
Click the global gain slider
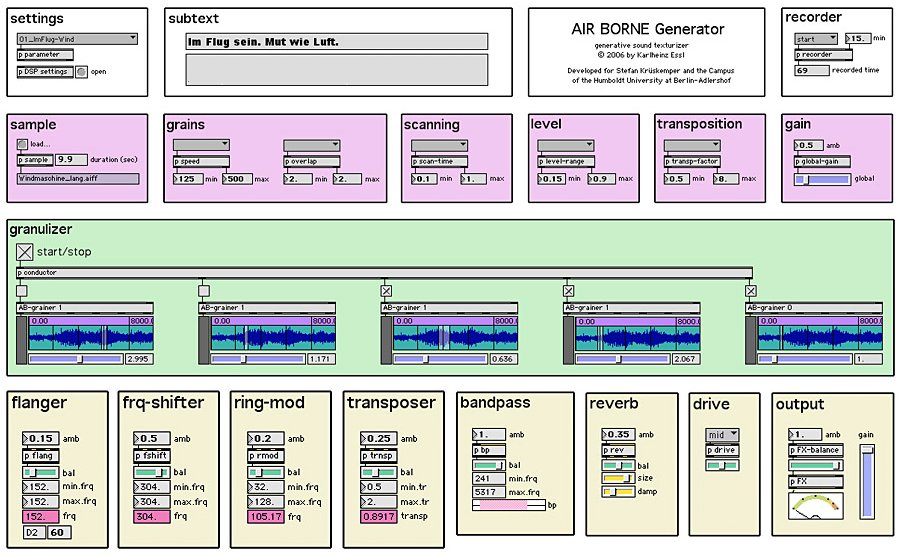pos(820,180)
